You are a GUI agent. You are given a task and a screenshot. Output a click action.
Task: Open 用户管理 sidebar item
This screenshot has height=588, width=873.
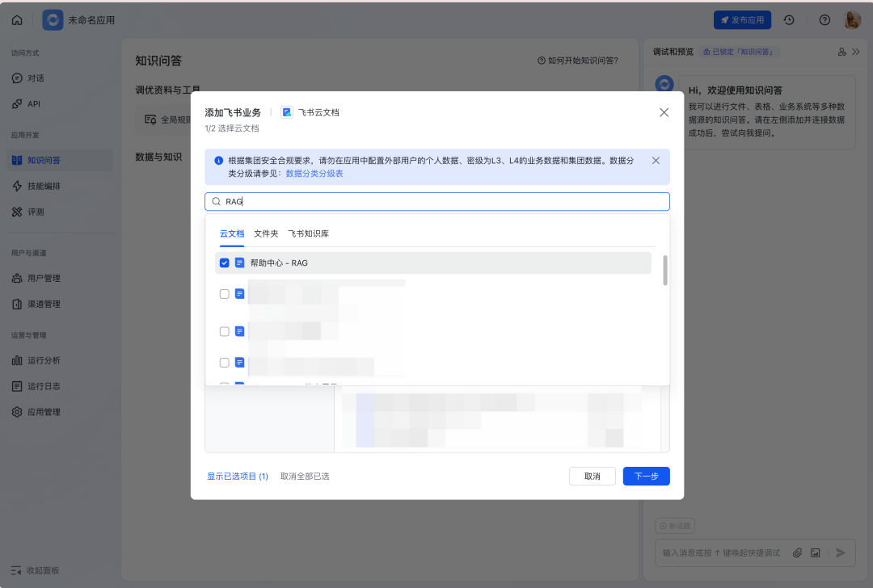click(60, 278)
